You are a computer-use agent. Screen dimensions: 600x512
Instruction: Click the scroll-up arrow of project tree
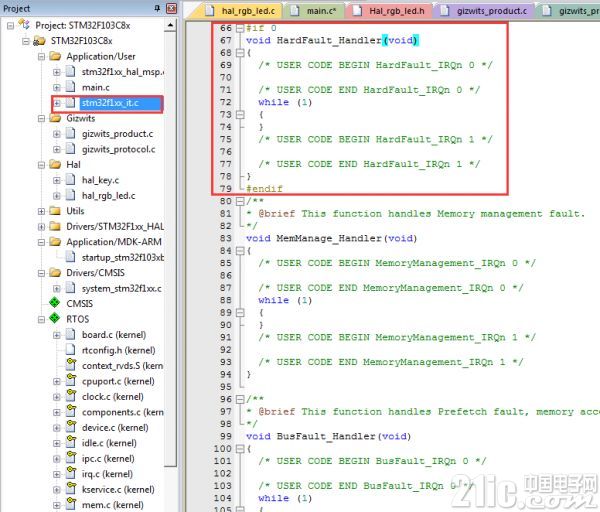pos(170,25)
